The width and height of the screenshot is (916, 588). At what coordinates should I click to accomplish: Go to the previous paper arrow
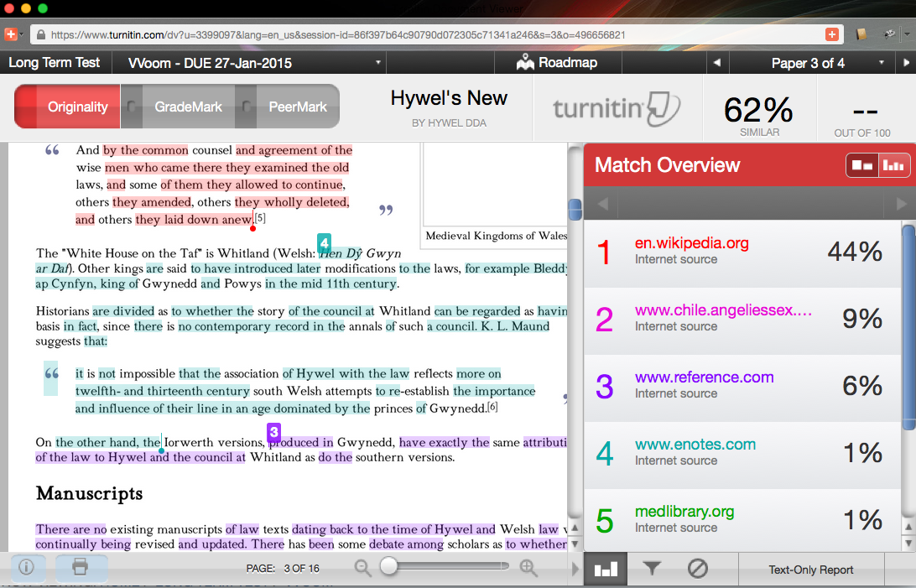716,63
